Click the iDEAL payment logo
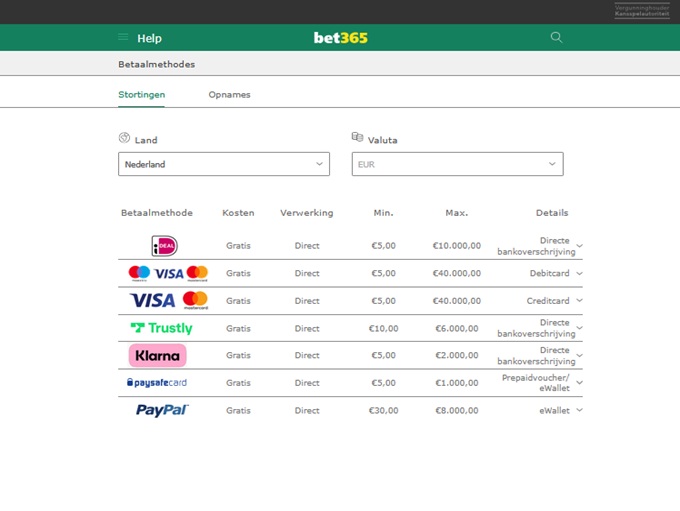The width and height of the screenshot is (680, 511). (x=164, y=246)
